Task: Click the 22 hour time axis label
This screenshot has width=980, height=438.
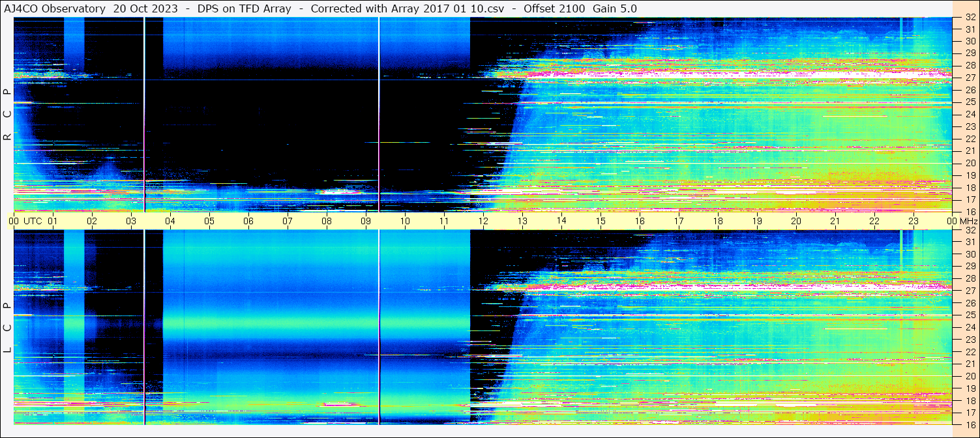Action: coord(874,221)
